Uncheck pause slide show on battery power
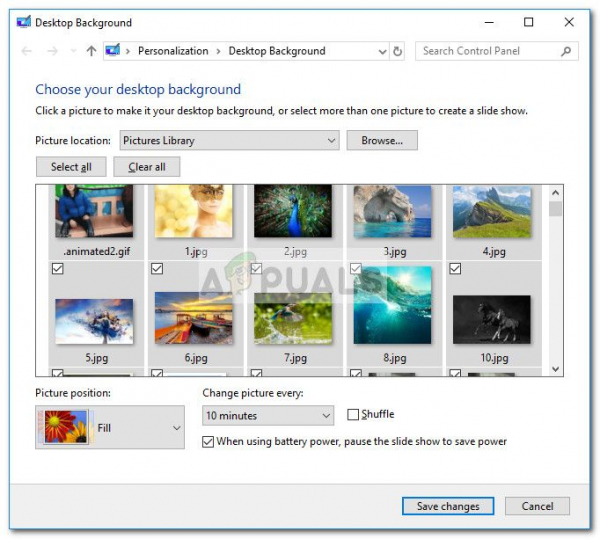The width and height of the screenshot is (600, 539). 208,442
